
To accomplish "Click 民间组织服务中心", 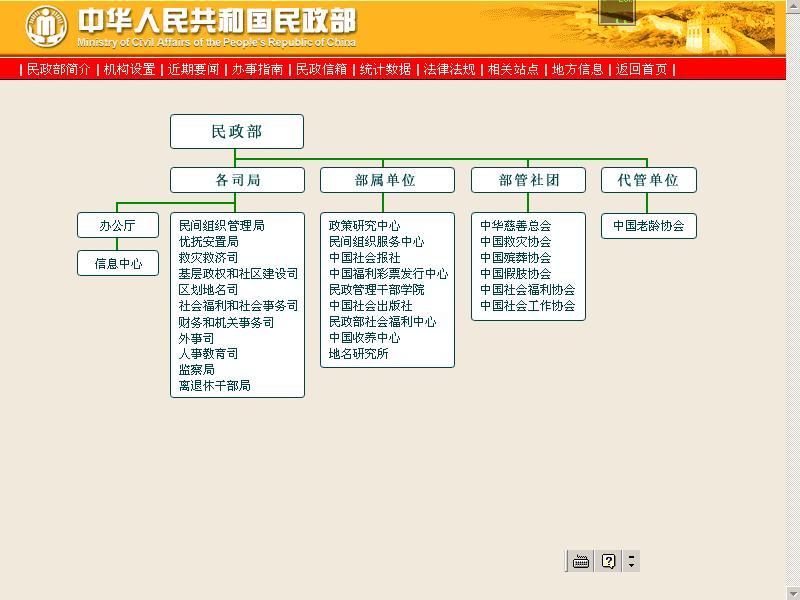I will (x=377, y=241).
